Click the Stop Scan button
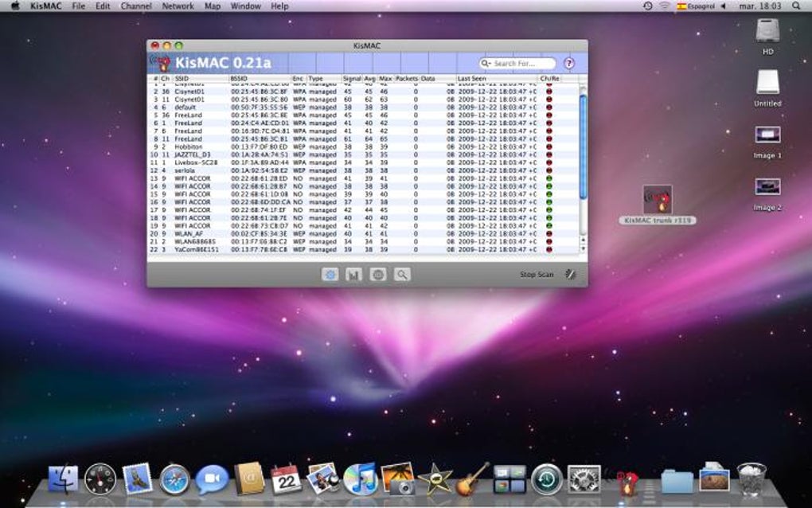Viewport: 812px width, 508px height. [537, 275]
